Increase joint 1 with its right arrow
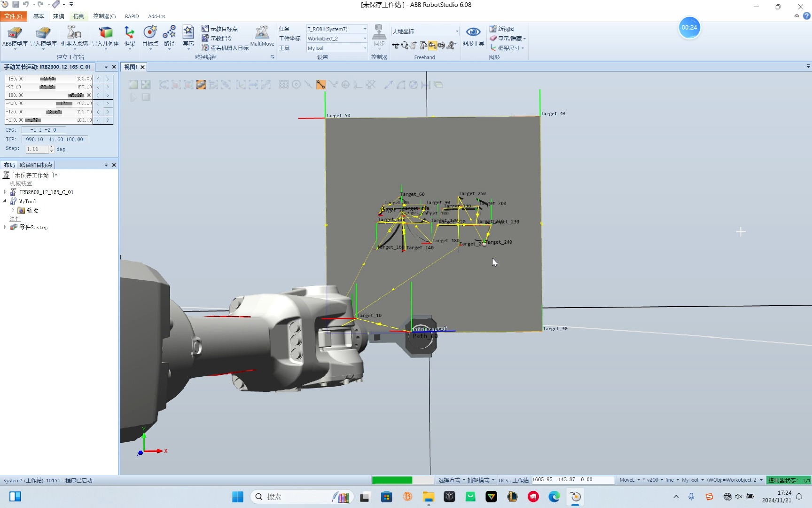Image resolution: width=812 pixels, height=508 pixels. coord(108,79)
